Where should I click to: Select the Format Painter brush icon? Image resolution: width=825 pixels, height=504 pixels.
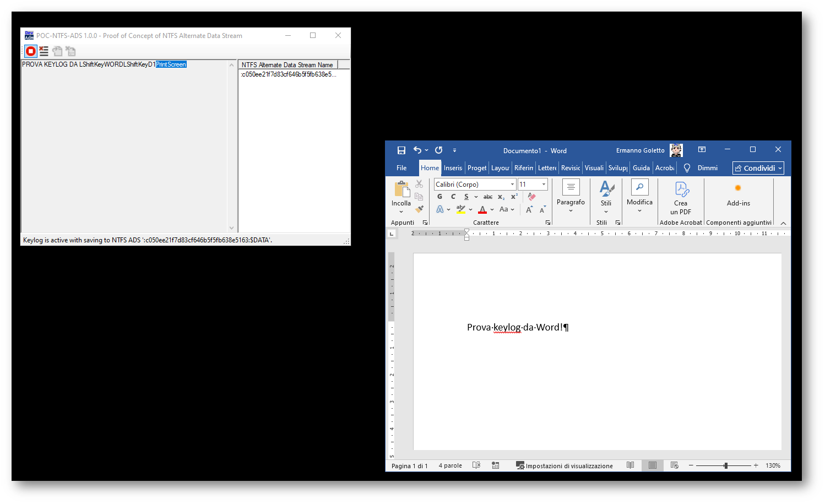coord(419,209)
